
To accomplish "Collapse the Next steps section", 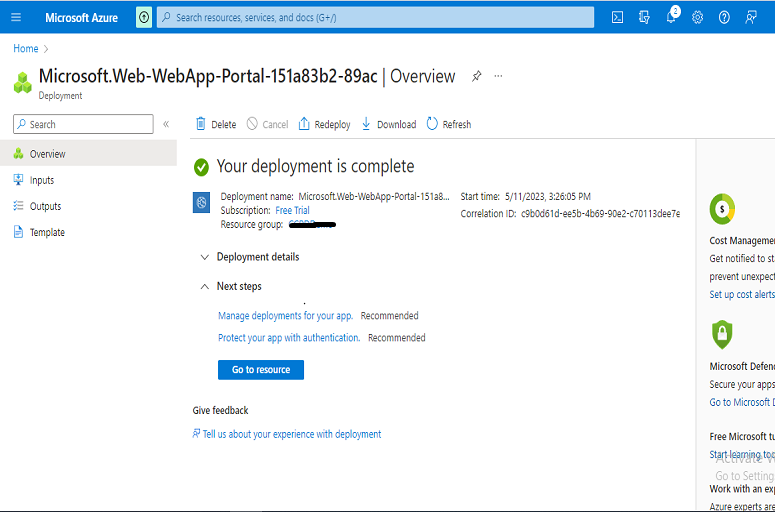I will 231,286.
